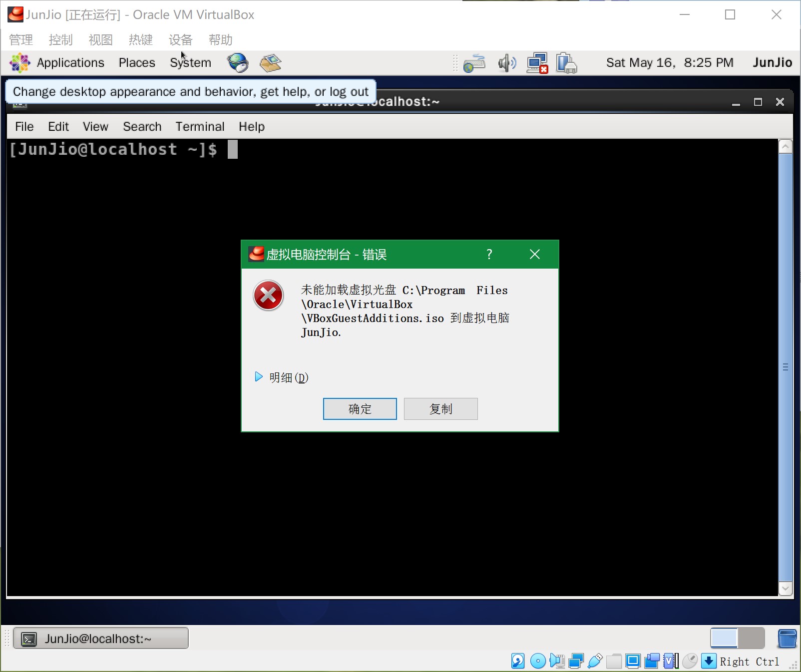Open the removable drive tray icon
The image size is (801, 672).
coord(474,63)
